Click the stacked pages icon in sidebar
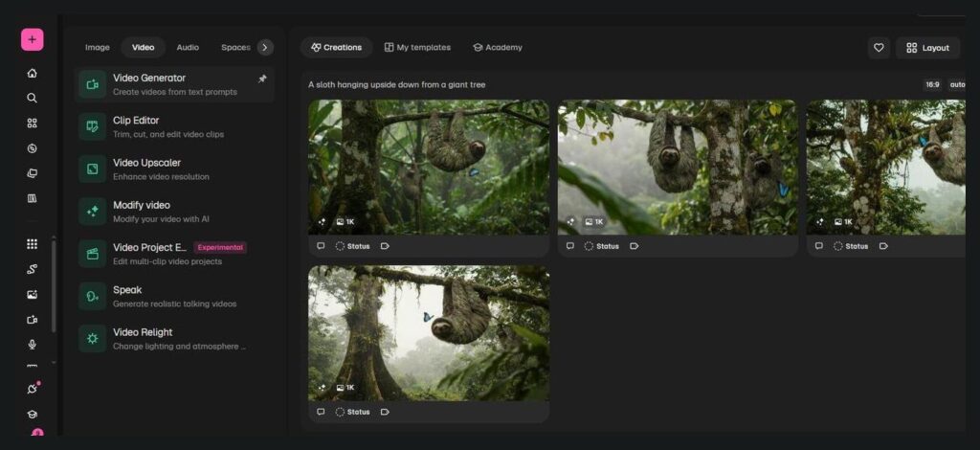 click(x=32, y=173)
